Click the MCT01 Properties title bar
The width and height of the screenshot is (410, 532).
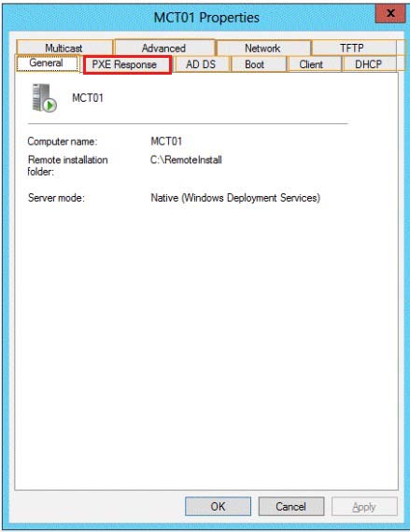[x=206, y=18]
